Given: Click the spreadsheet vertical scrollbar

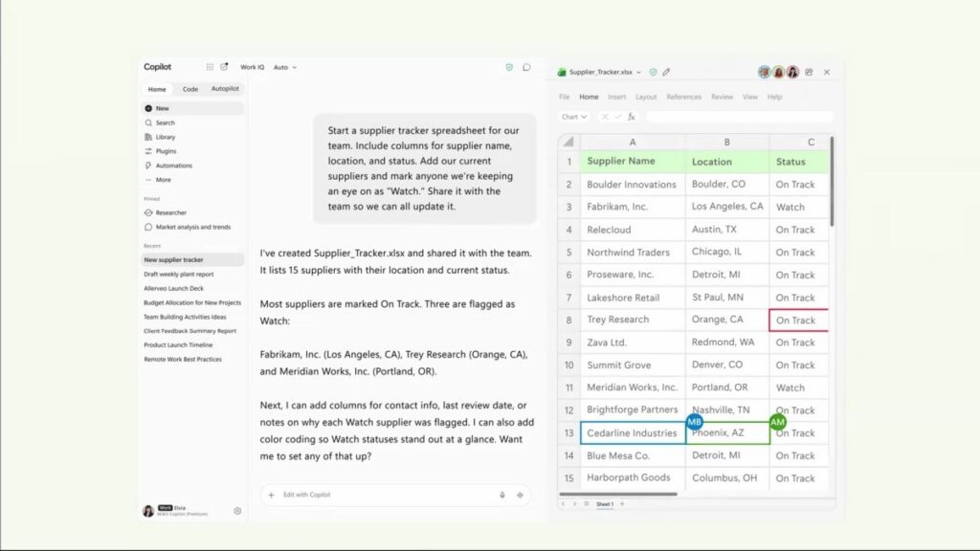Looking at the screenshot, I should click(832, 183).
